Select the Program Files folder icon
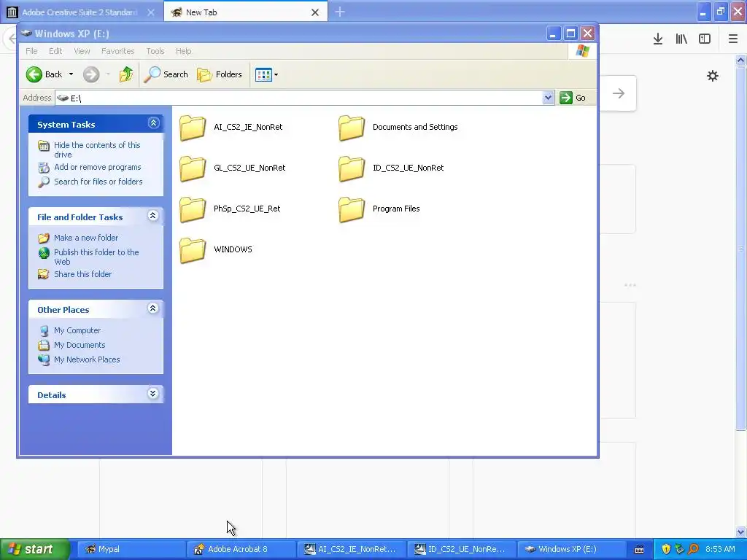747x560 pixels. (352, 209)
